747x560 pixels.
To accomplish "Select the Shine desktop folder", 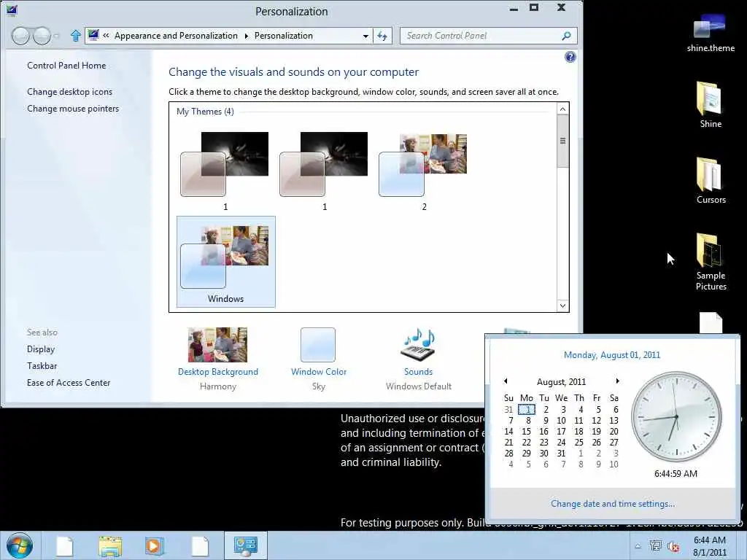I will pyautogui.click(x=711, y=105).
